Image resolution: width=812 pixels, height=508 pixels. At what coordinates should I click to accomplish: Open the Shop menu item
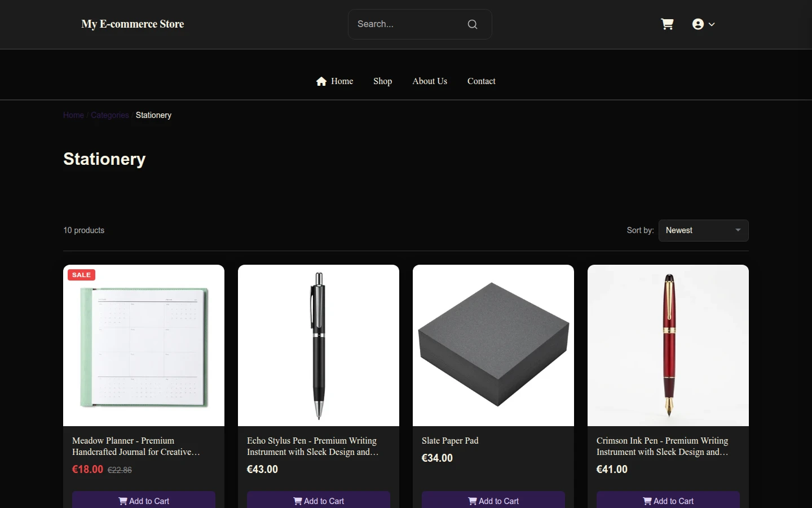pyautogui.click(x=383, y=81)
